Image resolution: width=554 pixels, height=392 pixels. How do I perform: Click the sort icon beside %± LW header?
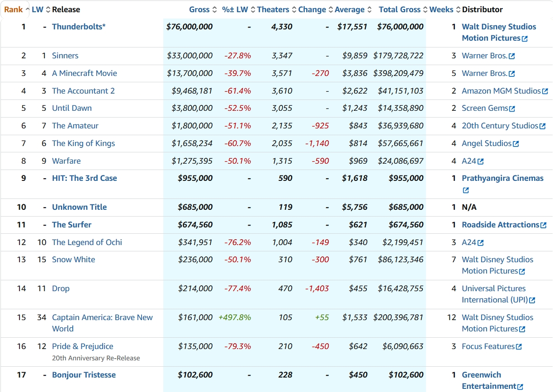[253, 9]
